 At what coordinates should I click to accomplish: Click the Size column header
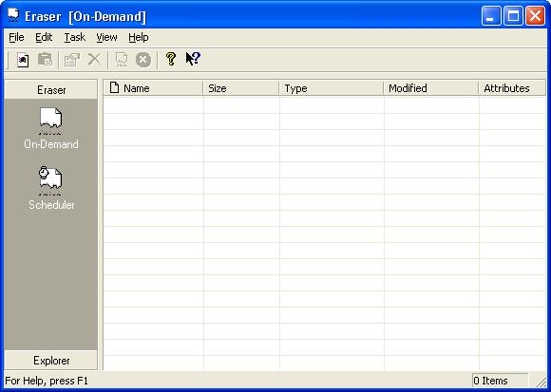click(x=241, y=88)
